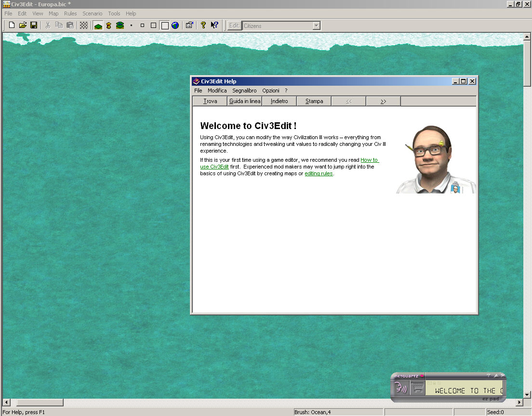Click the "Brush: Ocean,4" status bar text
Screen dimensions: 532x416
click(312, 412)
